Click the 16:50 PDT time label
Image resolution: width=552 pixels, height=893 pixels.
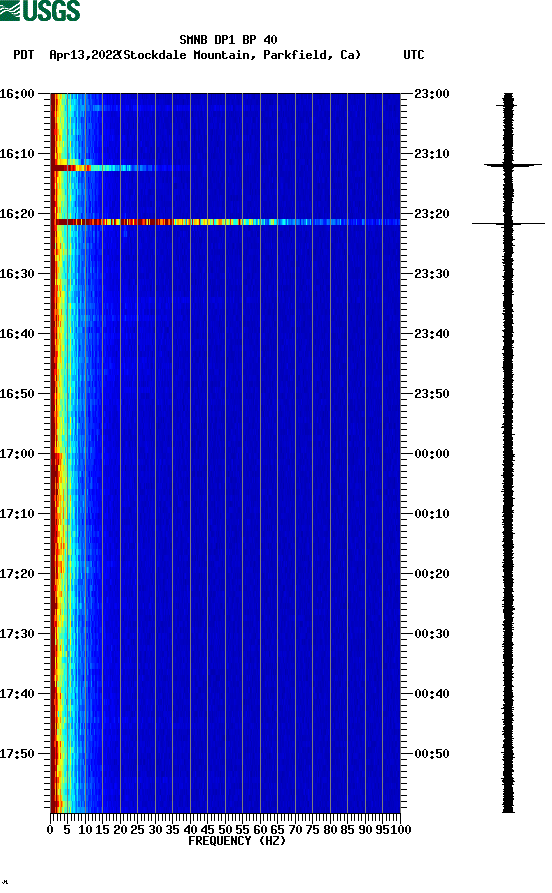coord(17,394)
